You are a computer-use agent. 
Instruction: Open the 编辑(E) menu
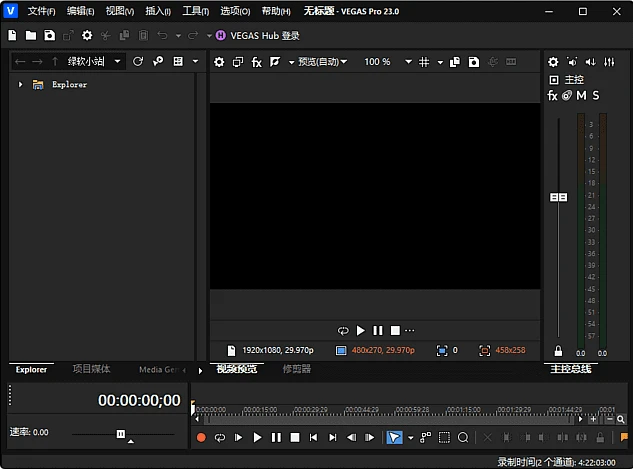point(80,11)
